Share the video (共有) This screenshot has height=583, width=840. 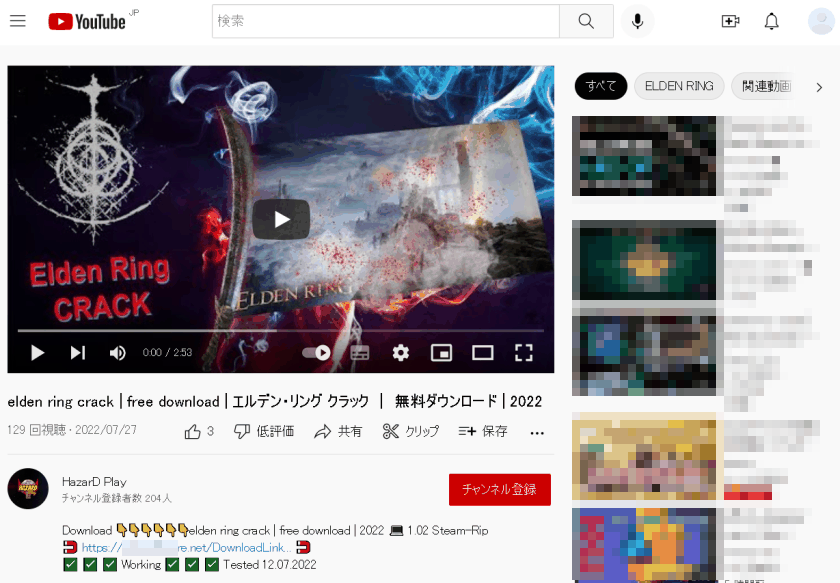[x=338, y=431]
